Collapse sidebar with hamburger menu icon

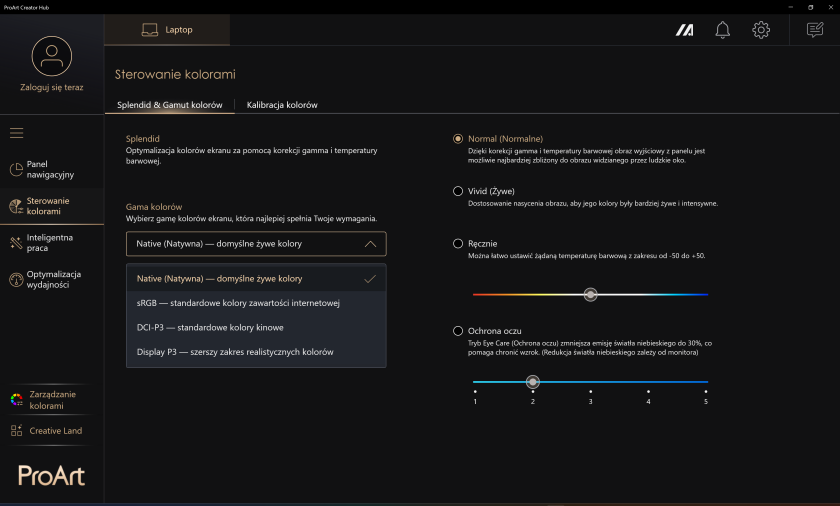17,133
